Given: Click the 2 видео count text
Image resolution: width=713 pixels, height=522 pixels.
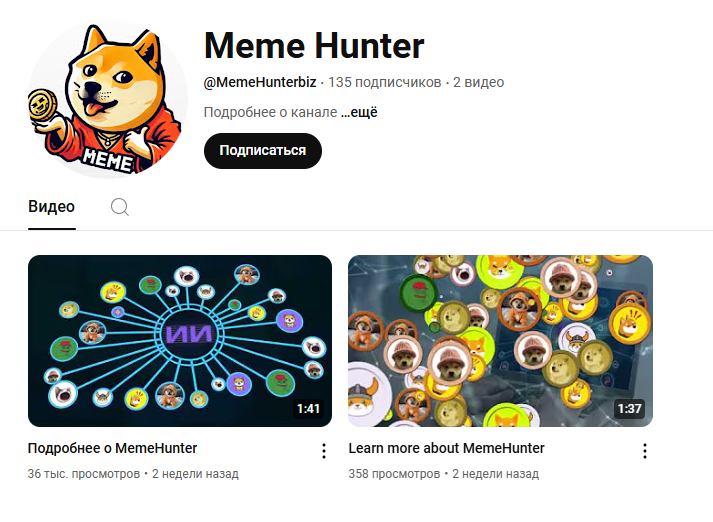Looking at the screenshot, I should pos(478,82).
